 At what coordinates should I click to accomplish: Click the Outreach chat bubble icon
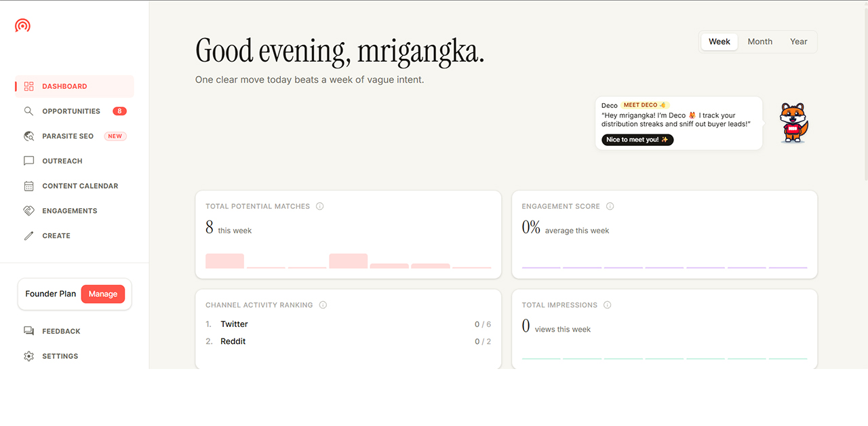point(28,161)
